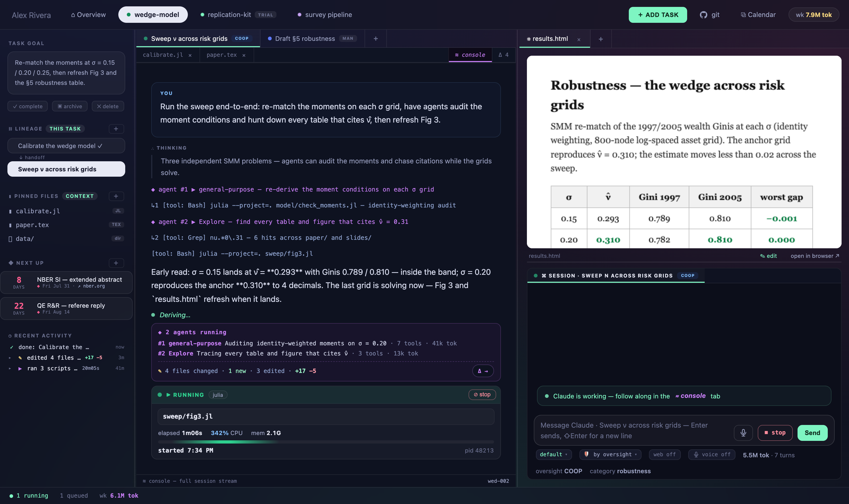This screenshot has height=504, width=849.
Task: Click the nber.org link
Action: click(x=91, y=286)
